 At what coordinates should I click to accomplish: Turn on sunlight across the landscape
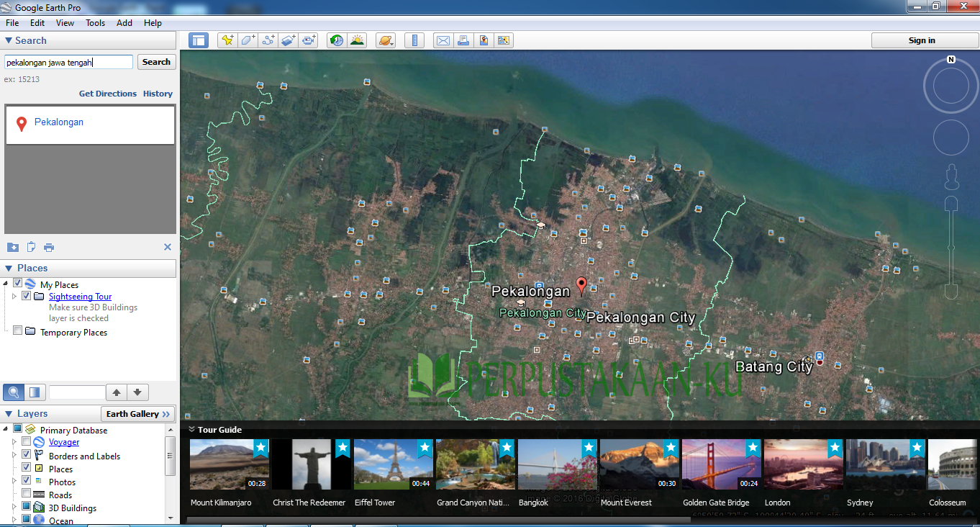point(357,40)
